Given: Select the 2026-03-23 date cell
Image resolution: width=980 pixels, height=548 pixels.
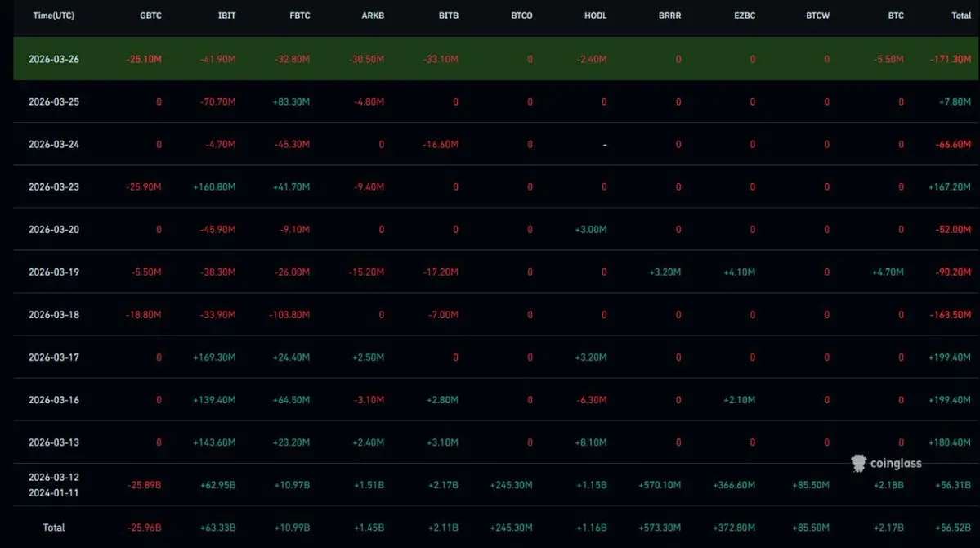Looking at the screenshot, I should pyautogui.click(x=54, y=187).
